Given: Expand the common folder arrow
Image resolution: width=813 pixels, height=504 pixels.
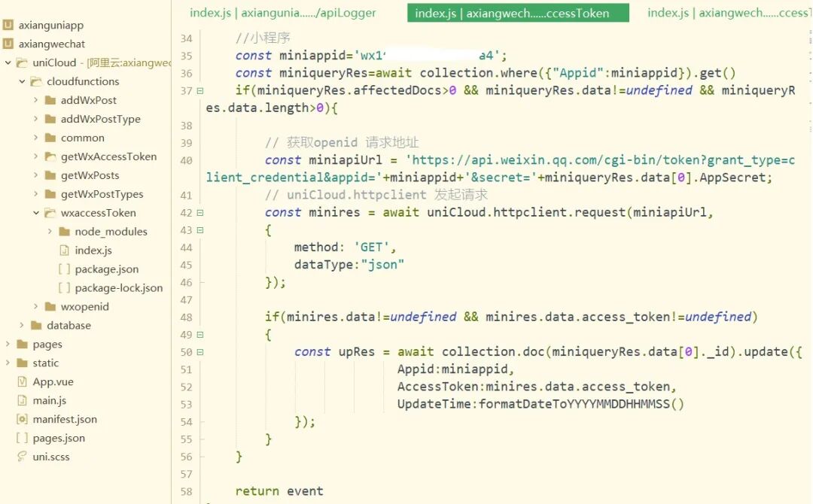Looking at the screenshot, I should [36, 138].
